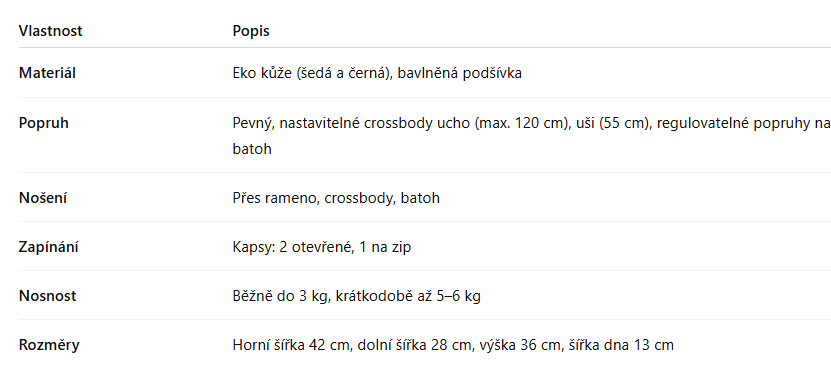The height and width of the screenshot is (386, 831).
Task: Click the word batoh under Popruh description
Action: [x=252, y=148]
